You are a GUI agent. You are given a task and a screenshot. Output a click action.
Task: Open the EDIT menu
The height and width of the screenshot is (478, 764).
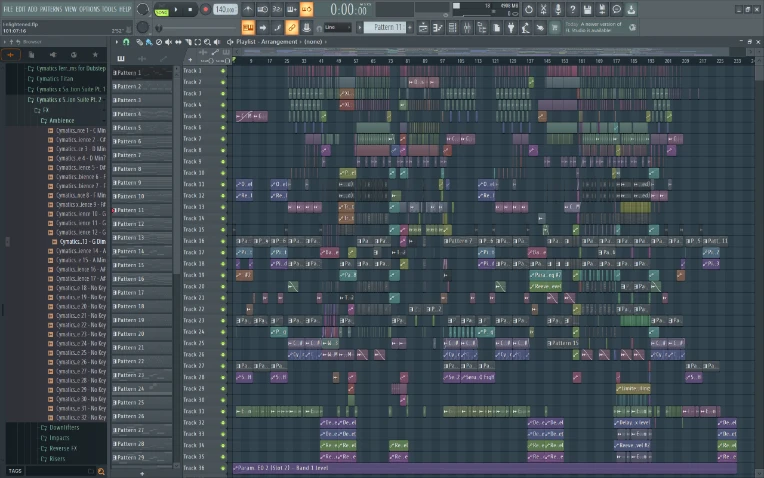(20, 9)
